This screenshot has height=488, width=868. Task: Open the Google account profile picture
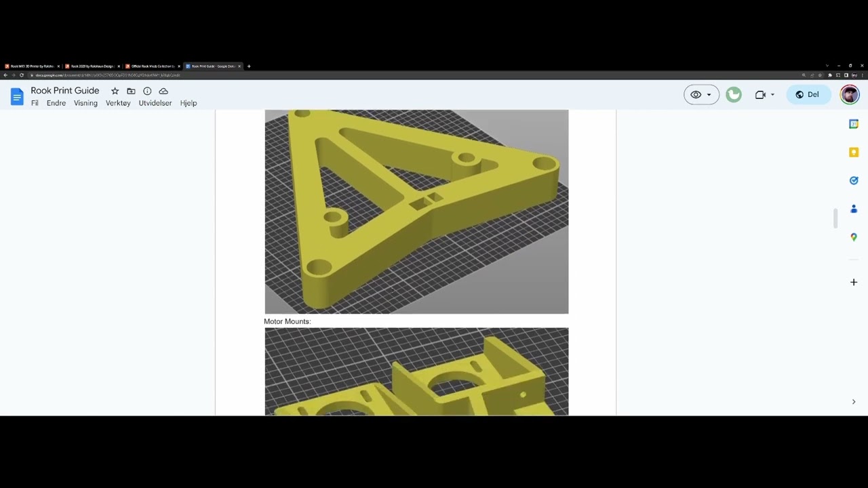pyautogui.click(x=850, y=95)
